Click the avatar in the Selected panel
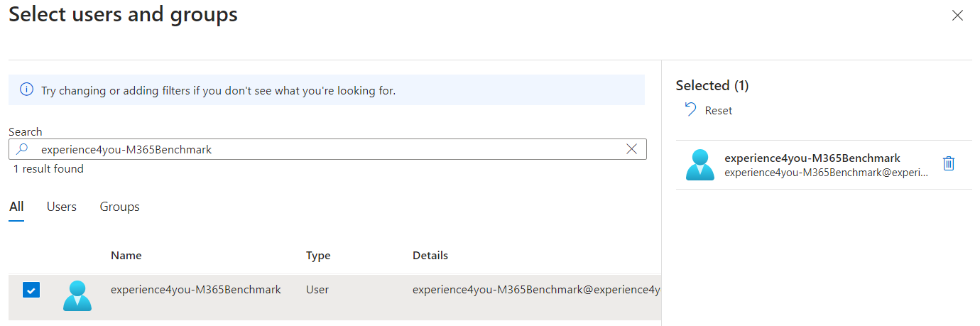Screen dimensions: 980x326 click(699, 165)
